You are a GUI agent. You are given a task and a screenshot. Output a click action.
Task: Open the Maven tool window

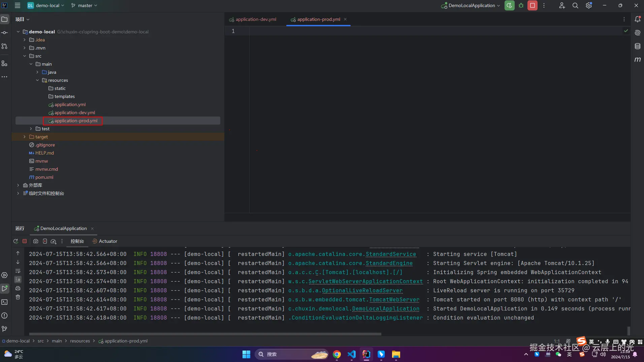[x=638, y=60]
